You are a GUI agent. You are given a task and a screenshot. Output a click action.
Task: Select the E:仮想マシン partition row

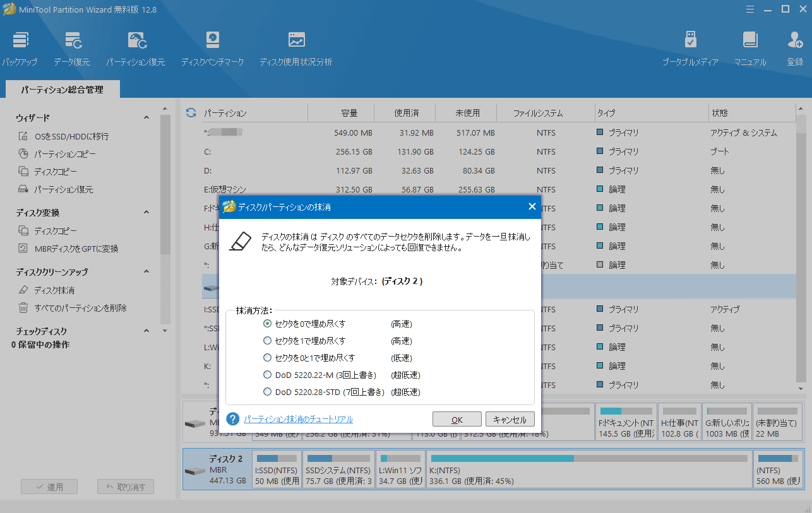[x=499, y=189]
